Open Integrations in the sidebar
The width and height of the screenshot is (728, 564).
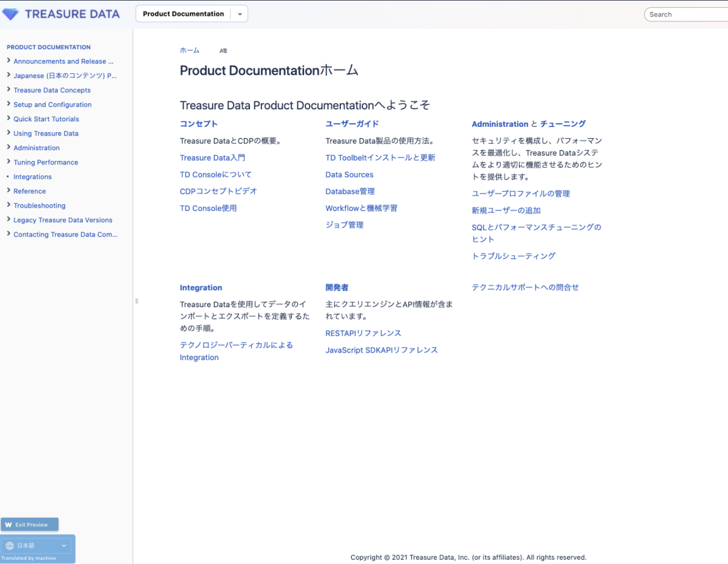click(x=32, y=177)
